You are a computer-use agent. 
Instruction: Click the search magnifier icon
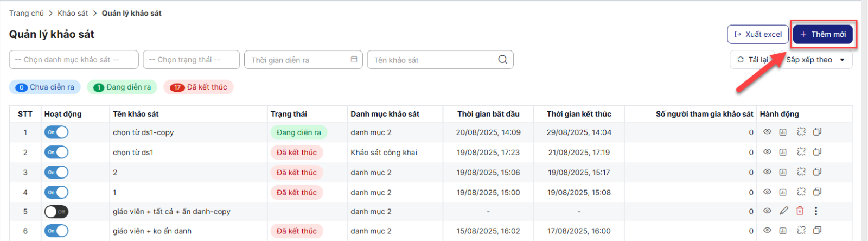[x=502, y=60]
